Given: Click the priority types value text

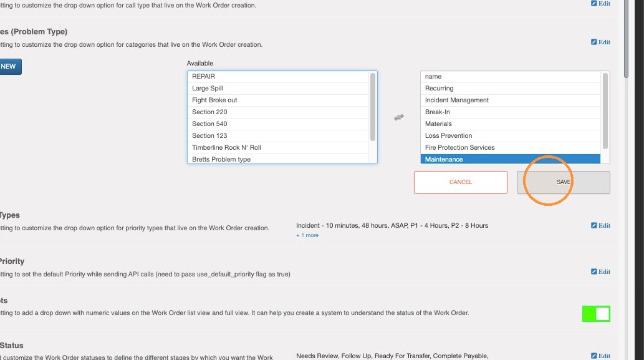Looking at the screenshot, I should coord(392,226).
